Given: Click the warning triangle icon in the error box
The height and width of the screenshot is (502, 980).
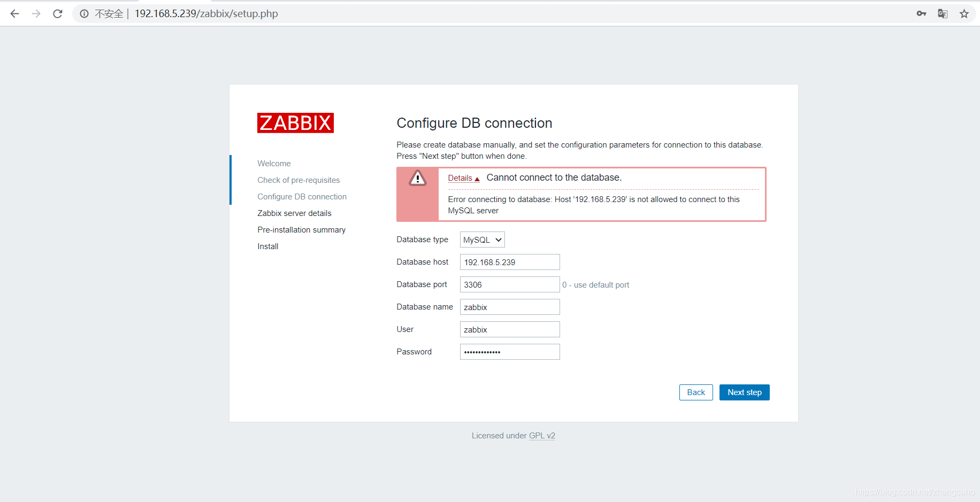Looking at the screenshot, I should click(x=418, y=178).
